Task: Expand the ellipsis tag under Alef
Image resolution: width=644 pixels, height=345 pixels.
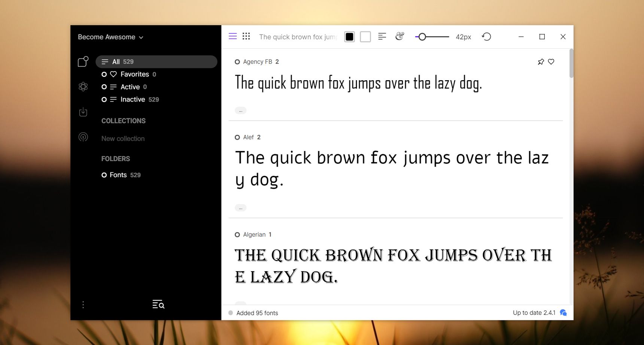Action: 240,208
